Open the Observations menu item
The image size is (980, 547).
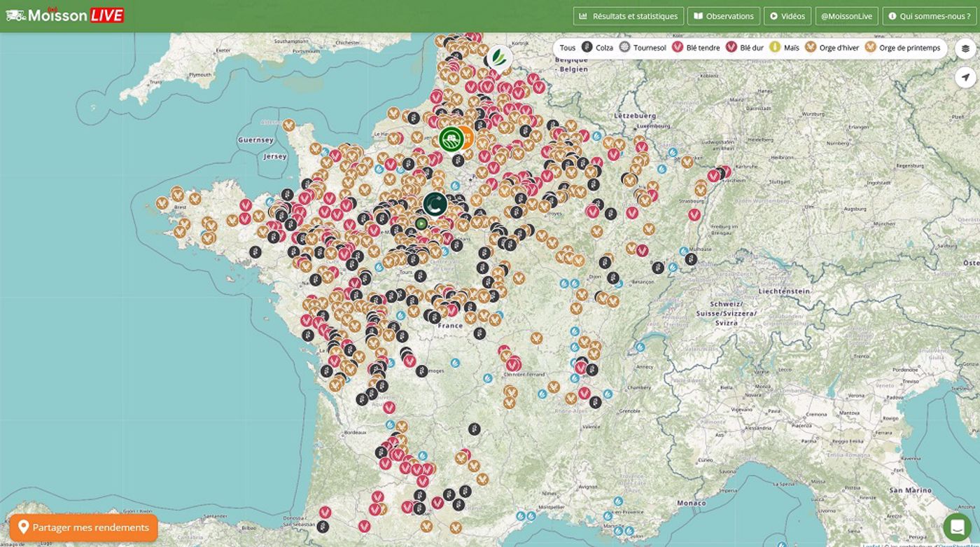click(x=722, y=15)
